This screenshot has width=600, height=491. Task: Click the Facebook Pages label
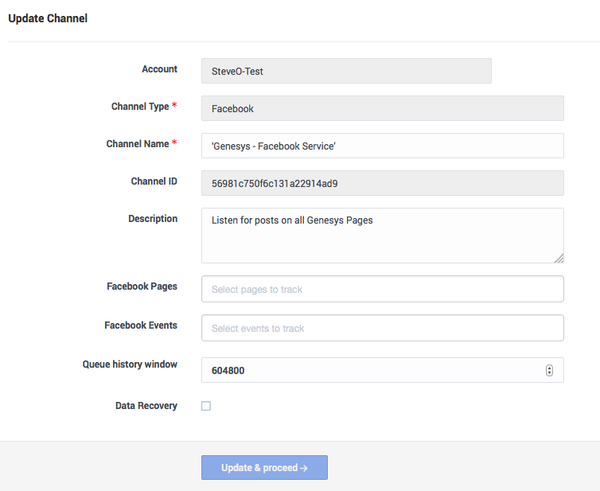pyautogui.click(x=142, y=286)
